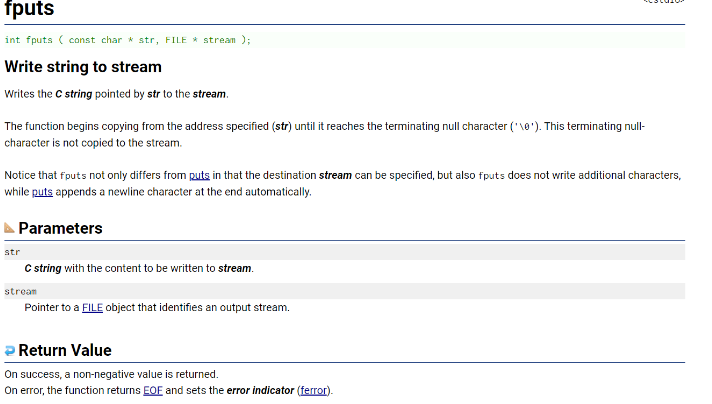Open the puts link after "differs from"
The height and width of the screenshot is (404, 712).
(199, 175)
